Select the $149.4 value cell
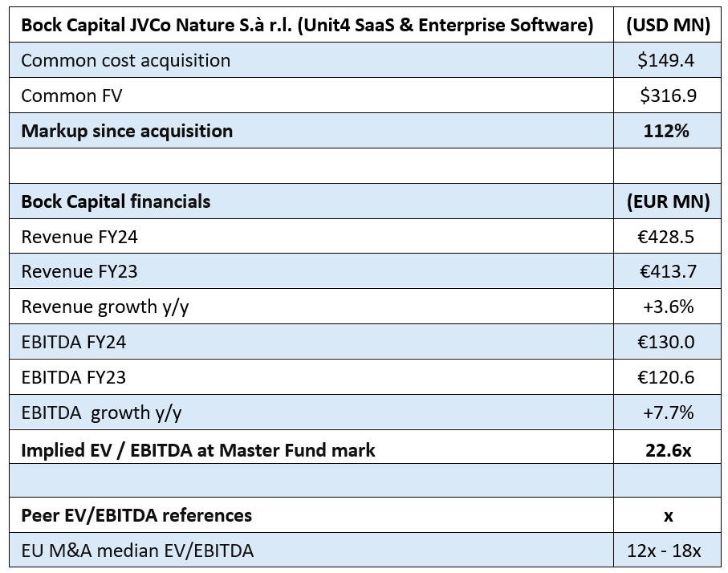The height and width of the screenshot is (573, 728). point(668,60)
